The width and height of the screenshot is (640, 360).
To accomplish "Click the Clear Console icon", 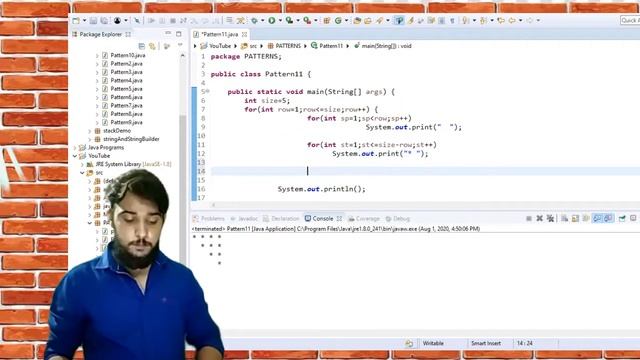I will click(564, 219).
